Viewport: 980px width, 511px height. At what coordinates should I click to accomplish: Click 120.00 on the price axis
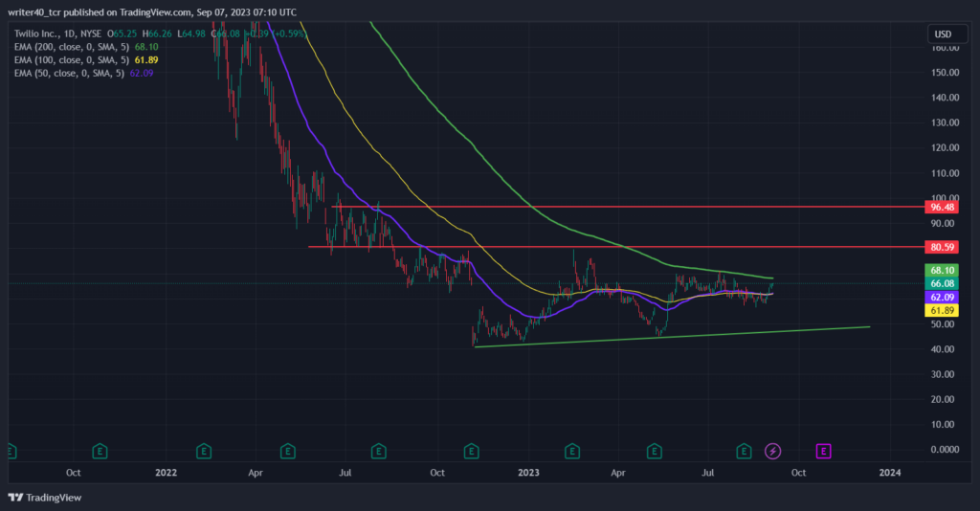click(945, 147)
